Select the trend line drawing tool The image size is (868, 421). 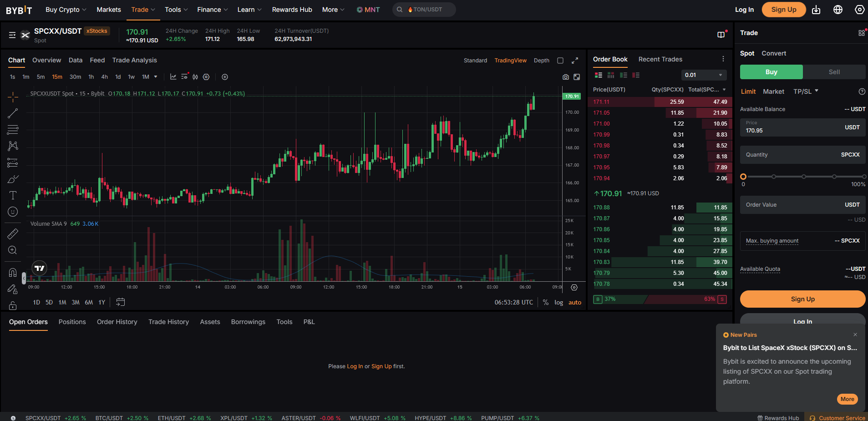[x=13, y=113]
